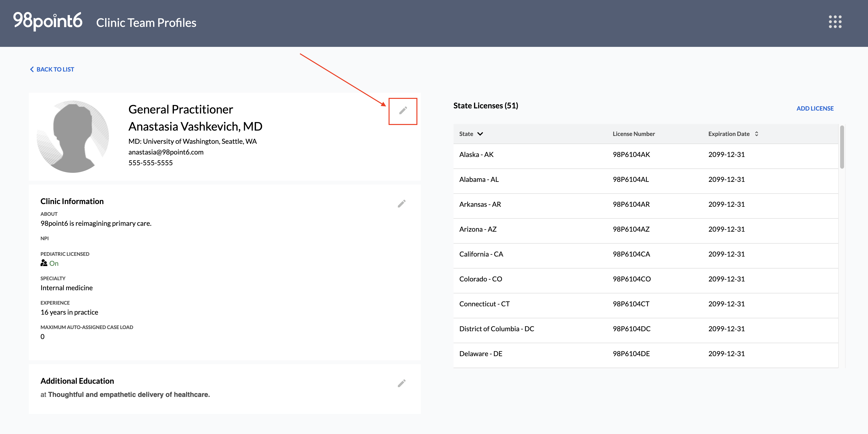Click the State Licenses (51) heading
868x434 pixels.
pyautogui.click(x=486, y=106)
